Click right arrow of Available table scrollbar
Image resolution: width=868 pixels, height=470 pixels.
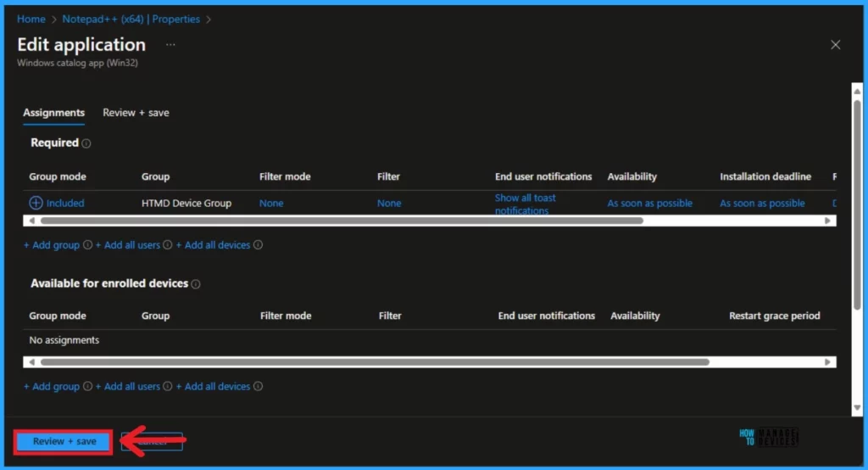(x=827, y=362)
